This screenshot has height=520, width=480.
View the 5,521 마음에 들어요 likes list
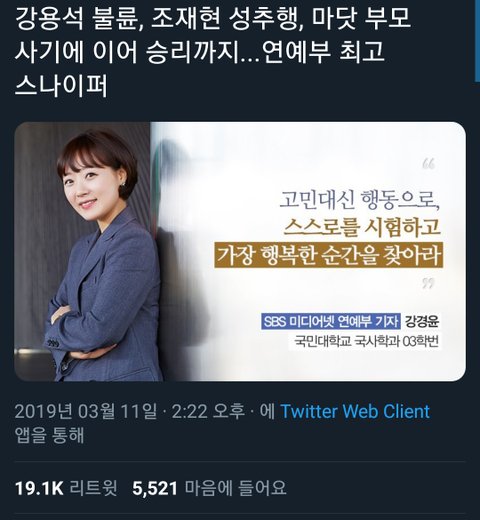(x=209, y=488)
